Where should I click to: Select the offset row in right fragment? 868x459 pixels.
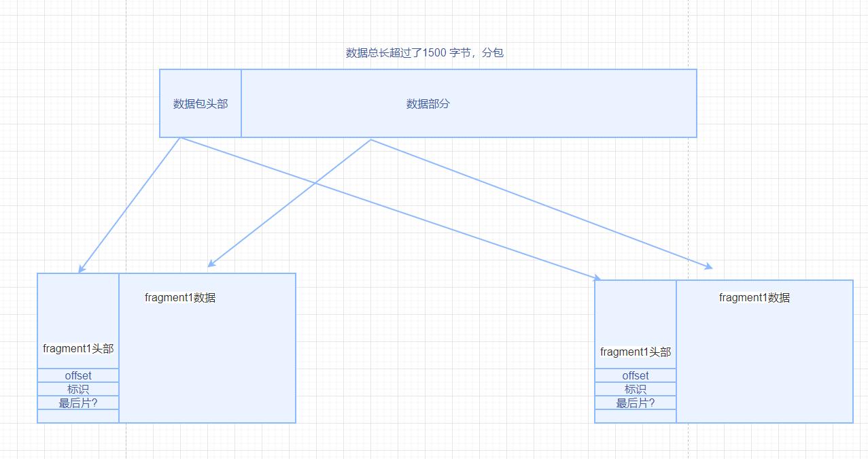point(636,376)
